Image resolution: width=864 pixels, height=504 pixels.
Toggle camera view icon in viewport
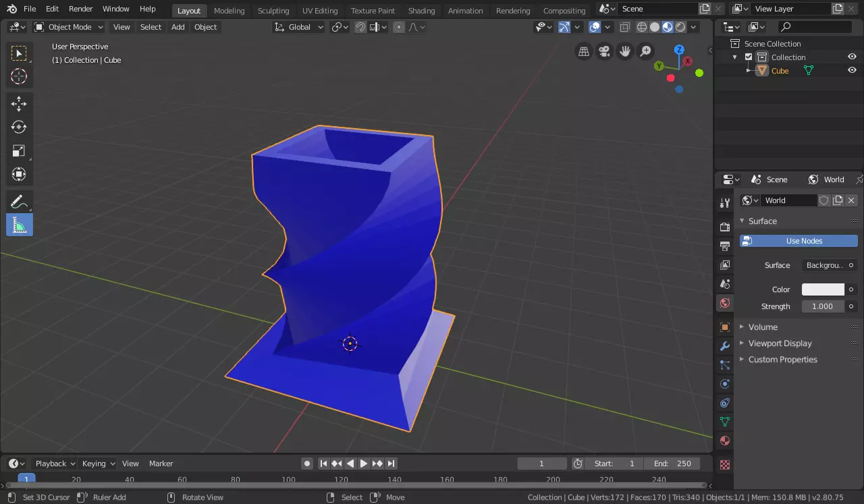pyautogui.click(x=605, y=51)
